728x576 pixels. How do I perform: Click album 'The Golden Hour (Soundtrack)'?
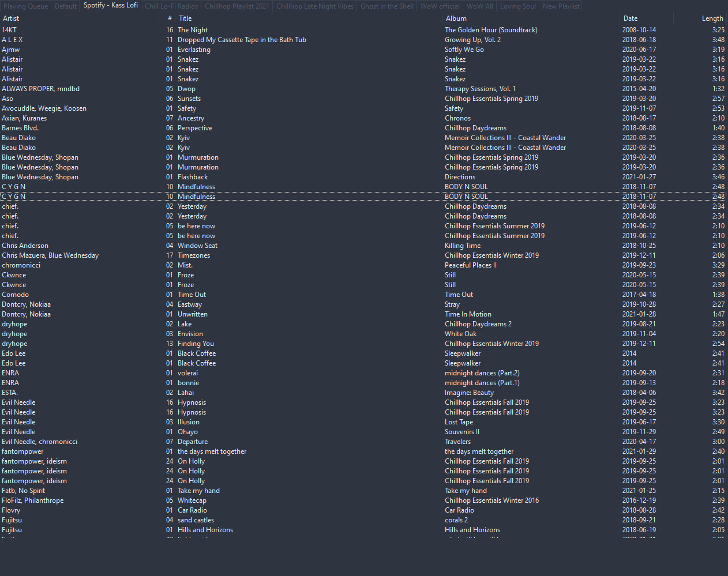(491, 30)
